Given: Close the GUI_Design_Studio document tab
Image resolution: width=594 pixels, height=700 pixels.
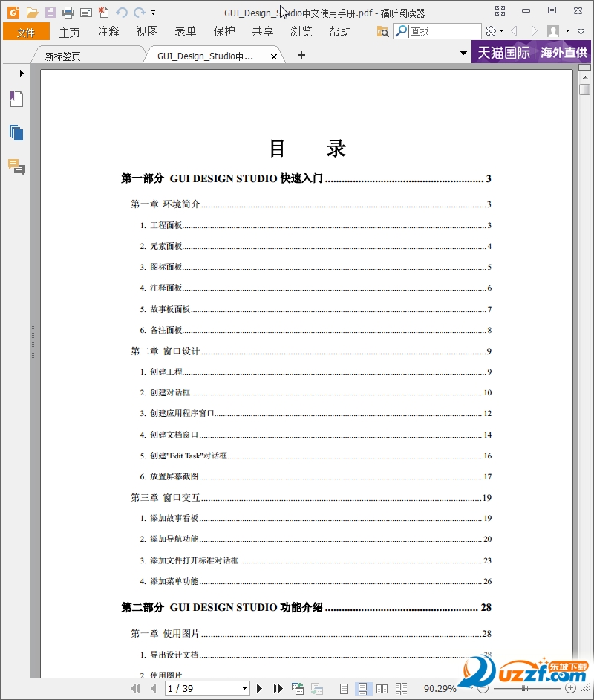Looking at the screenshot, I should (x=274, y=56).
